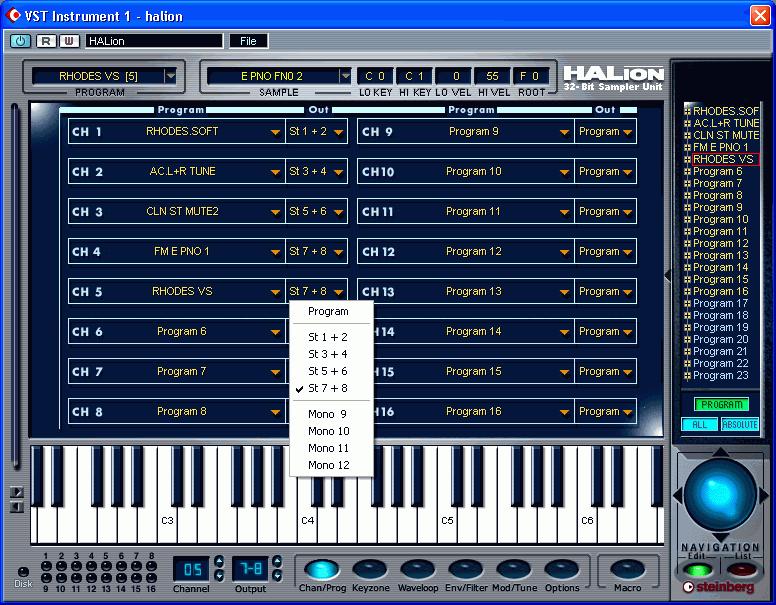776x605 pixels.
Task: Choose Mono 10 in the output menu
Action: (x=329, y=431)
